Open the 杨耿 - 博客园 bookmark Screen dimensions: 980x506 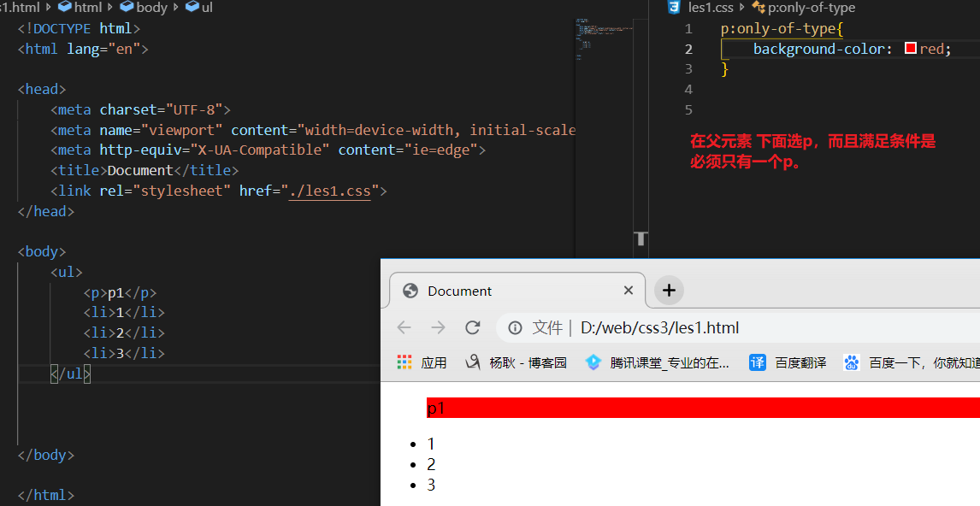tap(517, 362)
